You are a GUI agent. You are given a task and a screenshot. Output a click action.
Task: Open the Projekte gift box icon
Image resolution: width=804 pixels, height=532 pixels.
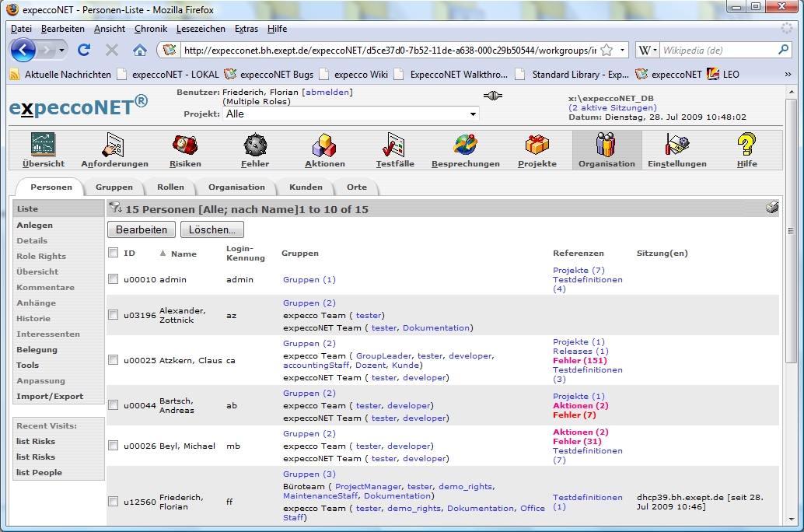click(537, 144)
